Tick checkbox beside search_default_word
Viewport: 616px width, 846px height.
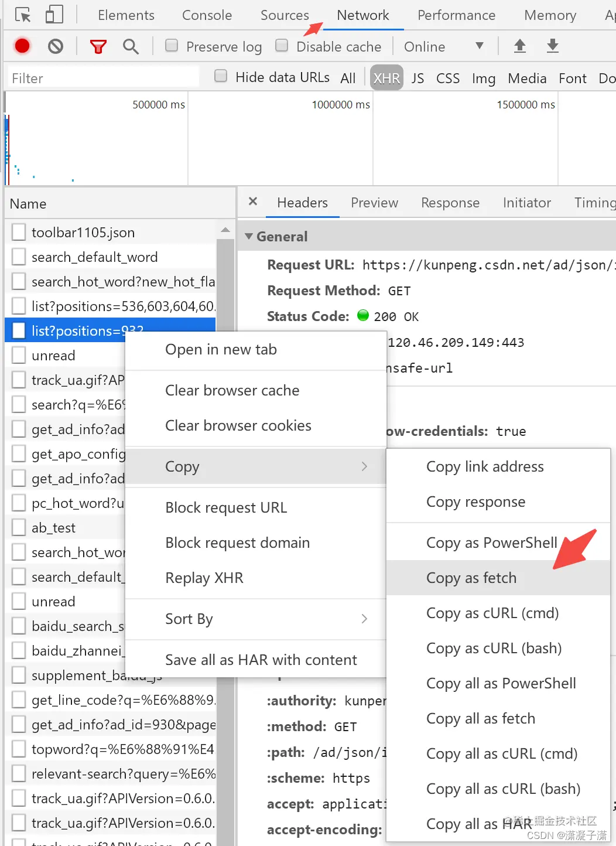coord(19,257)
